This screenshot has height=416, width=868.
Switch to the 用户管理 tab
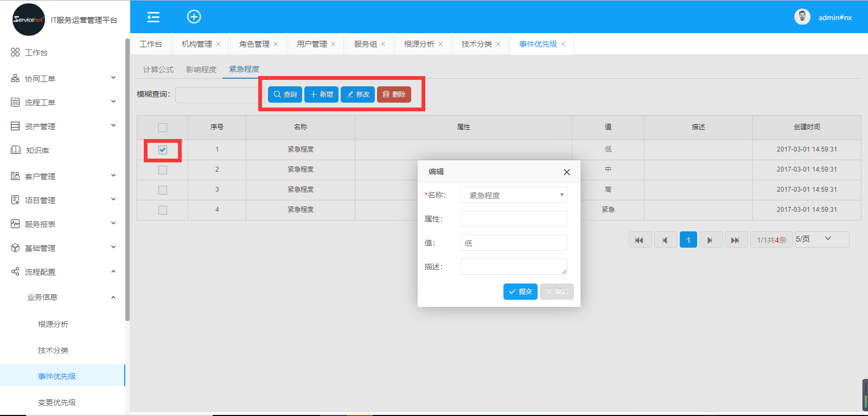(x=311, y=44)
